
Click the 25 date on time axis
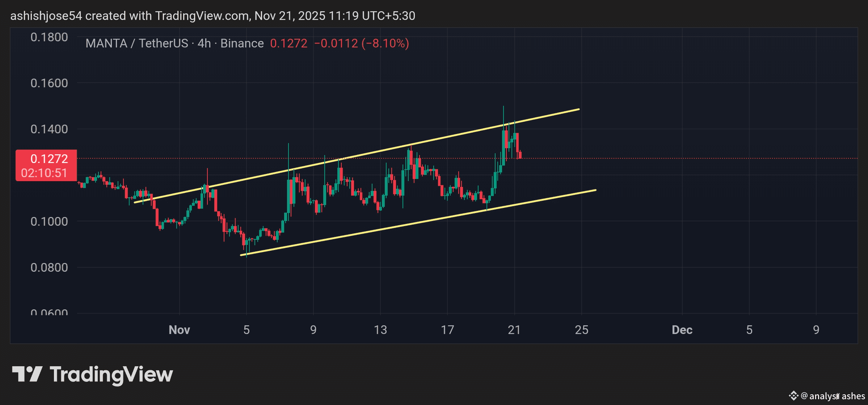(x=581, y=330)
